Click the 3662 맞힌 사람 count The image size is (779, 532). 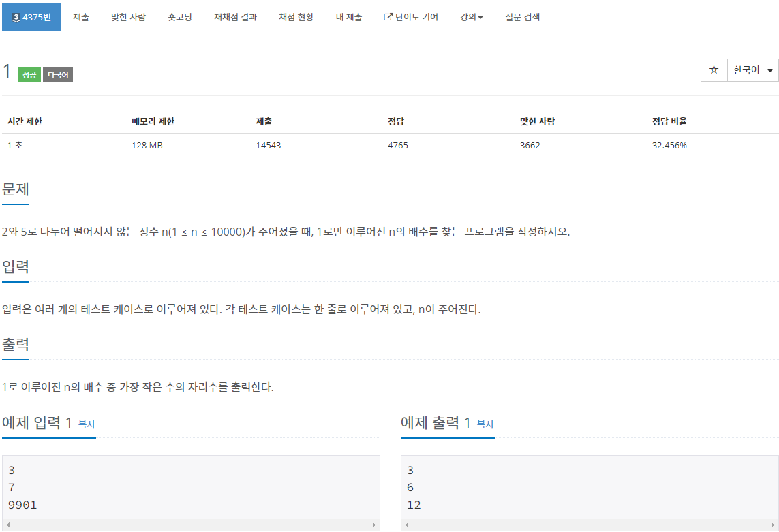(x=530, y=146)
